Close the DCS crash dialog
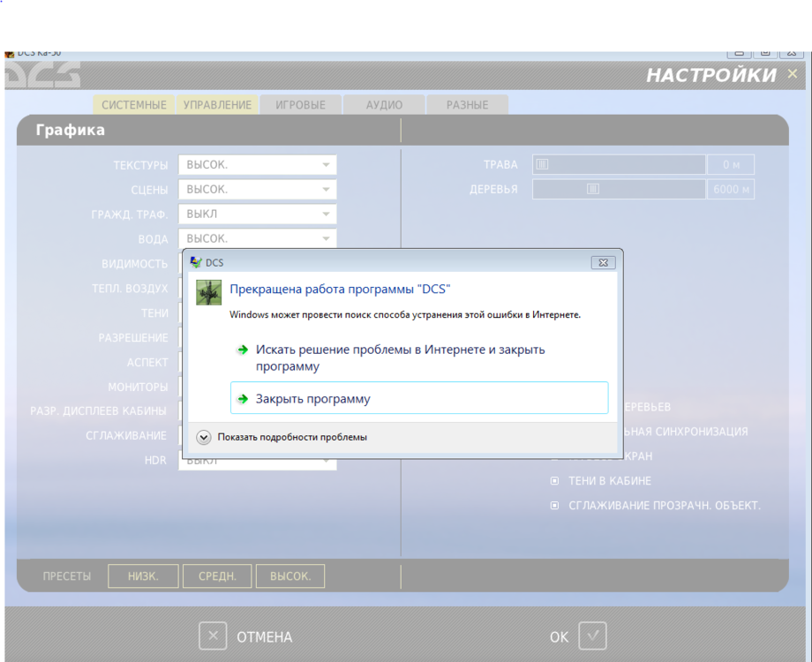 (604, 263)
